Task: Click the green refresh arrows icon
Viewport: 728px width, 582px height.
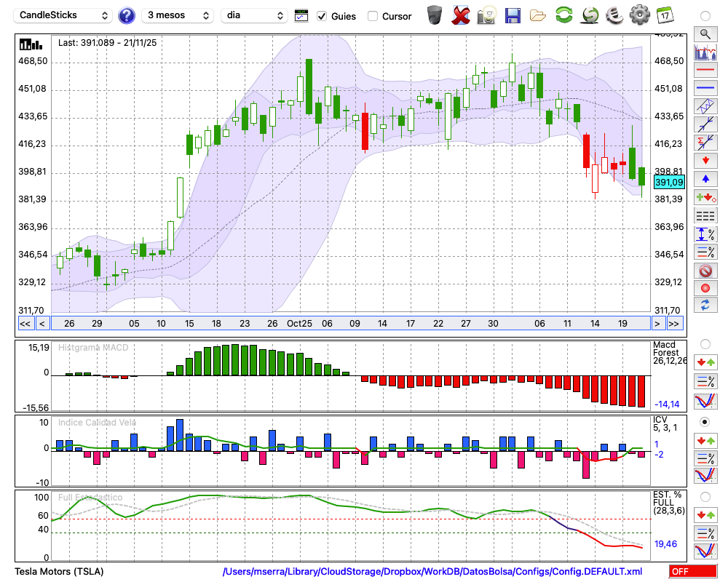Action: point(563,15)
